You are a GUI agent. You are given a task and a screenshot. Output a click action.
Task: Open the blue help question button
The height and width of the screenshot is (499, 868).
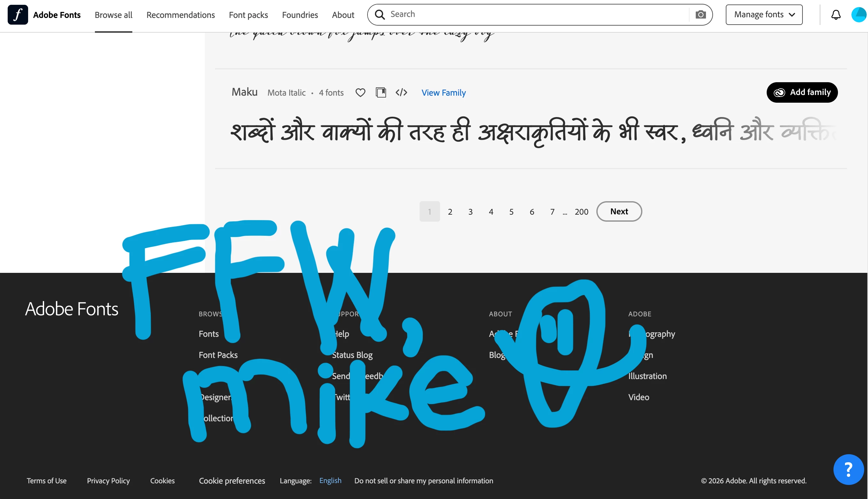[849, 469]
